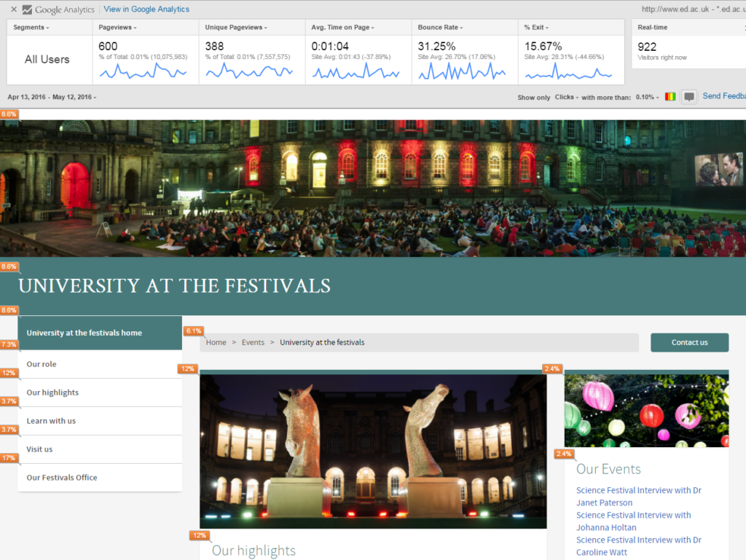
Task: Toggle the speech-bubble overlay display icon
Action: 688,96
